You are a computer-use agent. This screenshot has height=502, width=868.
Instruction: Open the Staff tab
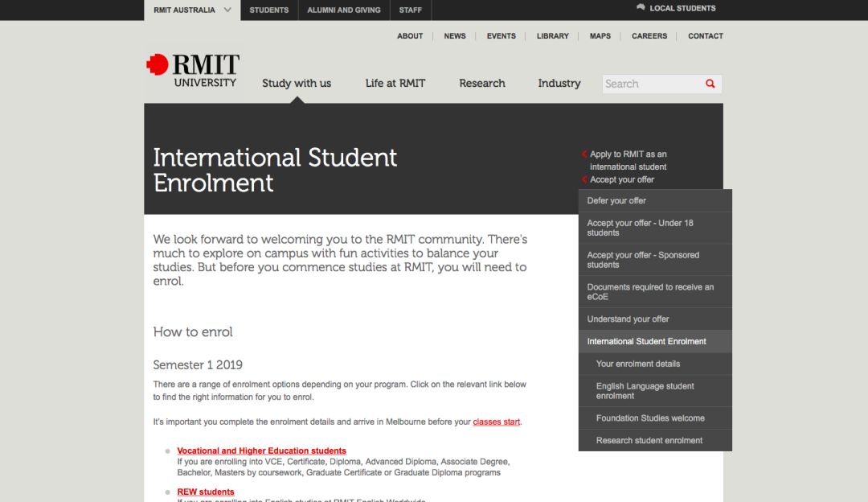[410, 10]
